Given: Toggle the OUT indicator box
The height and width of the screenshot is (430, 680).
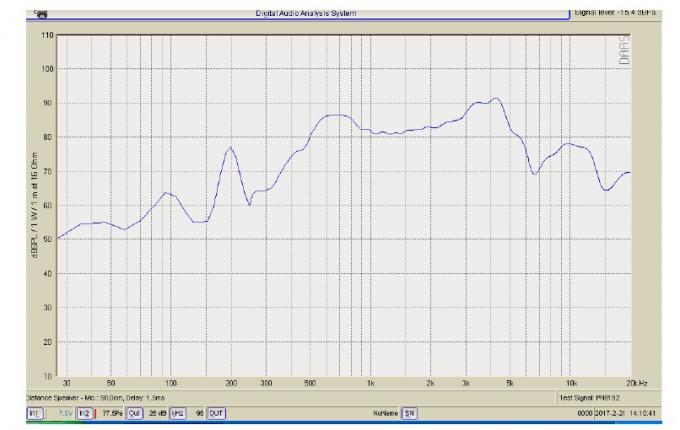Looking at the screenshot, I should 217,411.
